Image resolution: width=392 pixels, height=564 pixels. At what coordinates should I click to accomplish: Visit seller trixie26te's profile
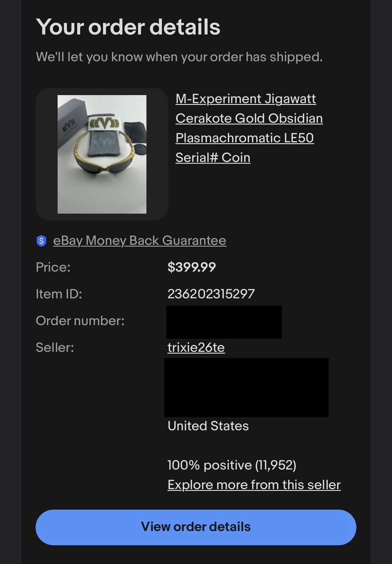tap(196, 348)
